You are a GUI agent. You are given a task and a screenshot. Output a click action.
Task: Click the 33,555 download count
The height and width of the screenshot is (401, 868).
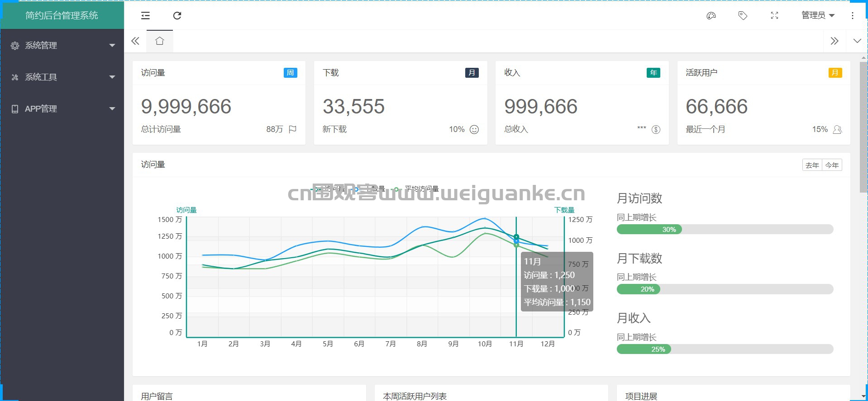click(x=353, y=107)
